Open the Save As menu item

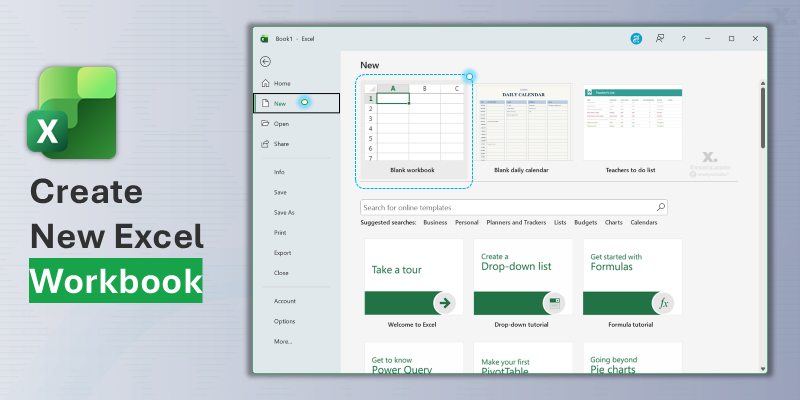[284, 212]
